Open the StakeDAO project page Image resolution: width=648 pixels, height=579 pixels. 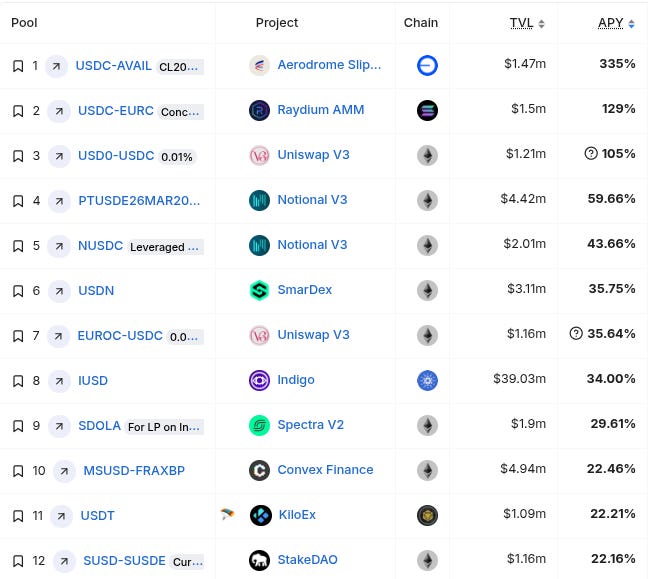coord(307,560)
